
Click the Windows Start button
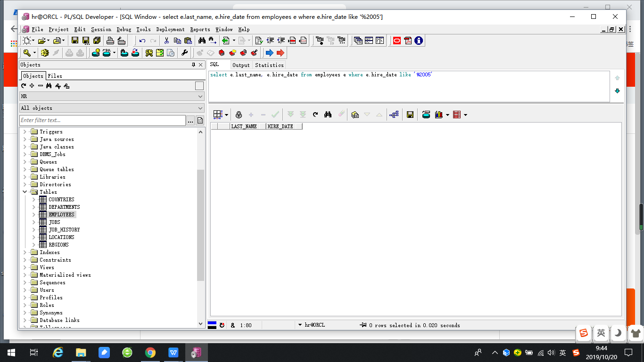click(11, 352)
